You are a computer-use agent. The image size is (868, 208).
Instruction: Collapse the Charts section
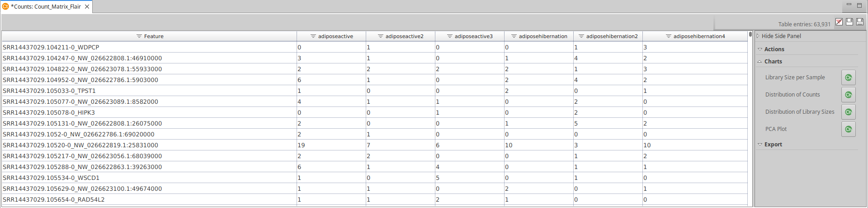[x=760, y=62]
